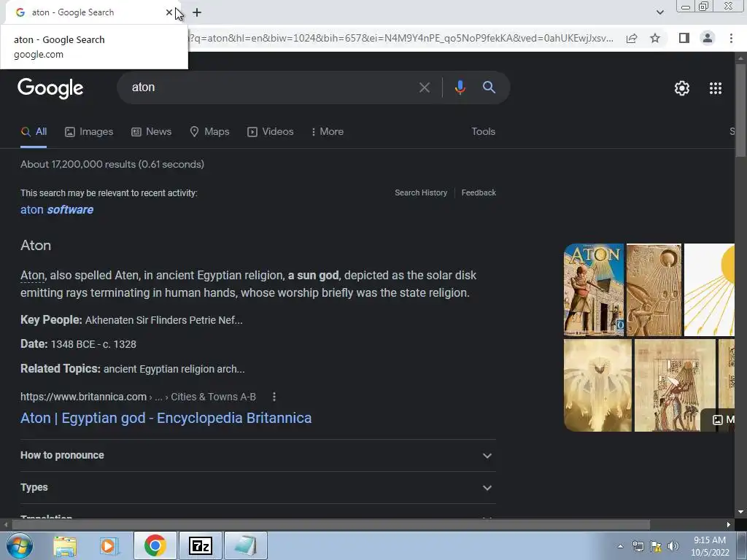Open the network tray icon

click(638, 546)
